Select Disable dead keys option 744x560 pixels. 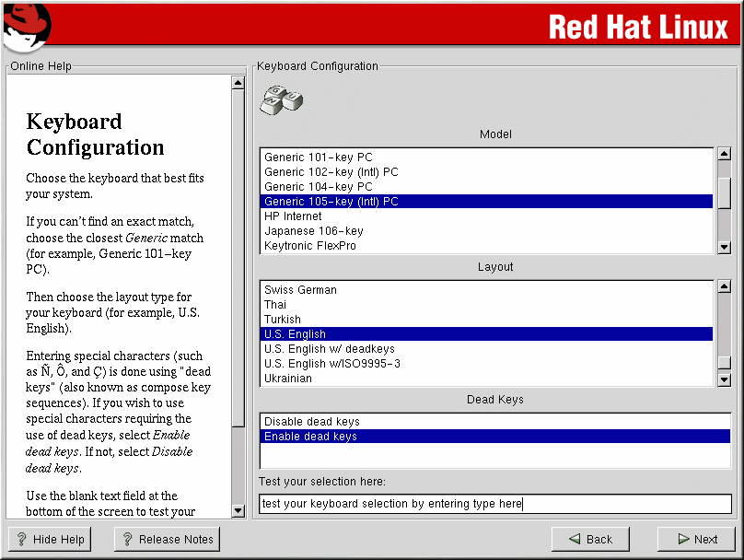[x=311, y=422]
